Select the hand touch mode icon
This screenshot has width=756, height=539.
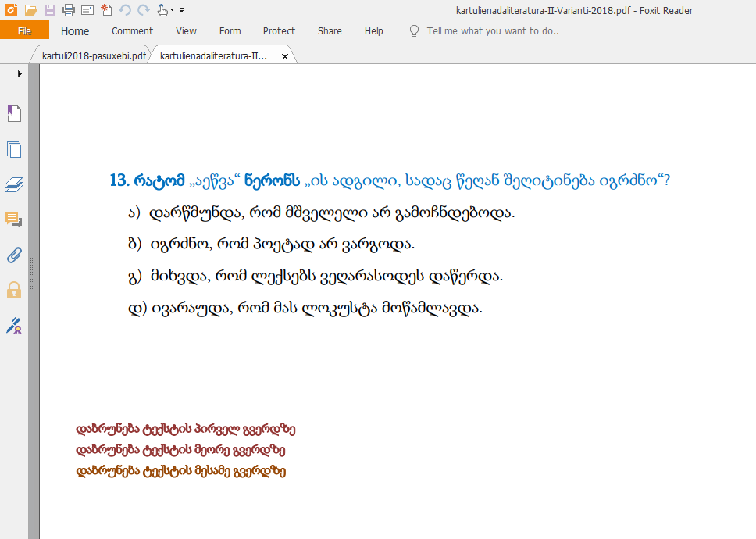pos(163,9)
